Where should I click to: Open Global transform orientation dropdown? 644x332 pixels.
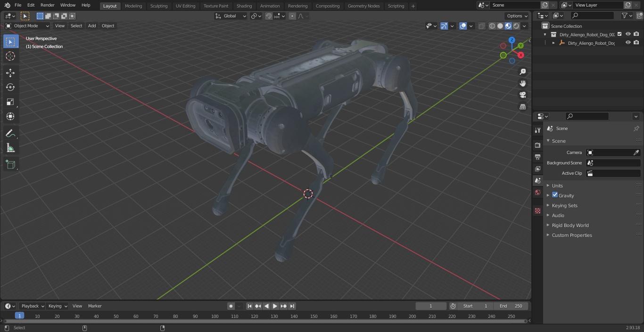click(231, 16)
